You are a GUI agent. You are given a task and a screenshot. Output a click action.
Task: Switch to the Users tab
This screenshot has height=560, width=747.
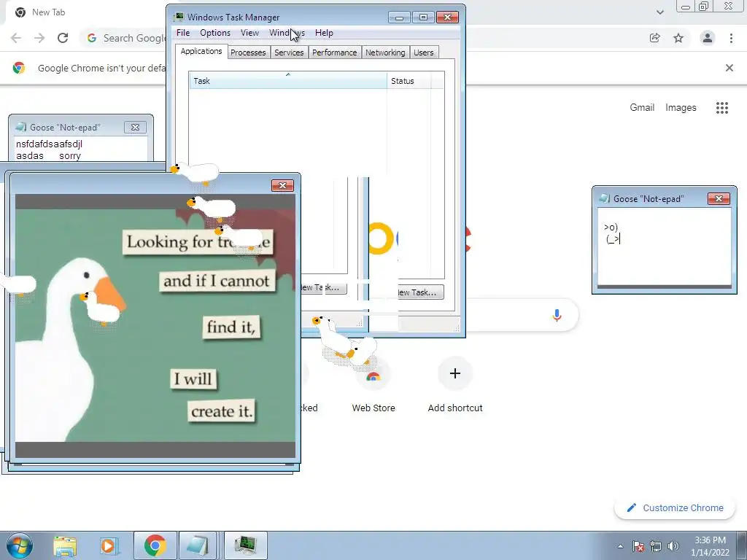click(424, 52)
